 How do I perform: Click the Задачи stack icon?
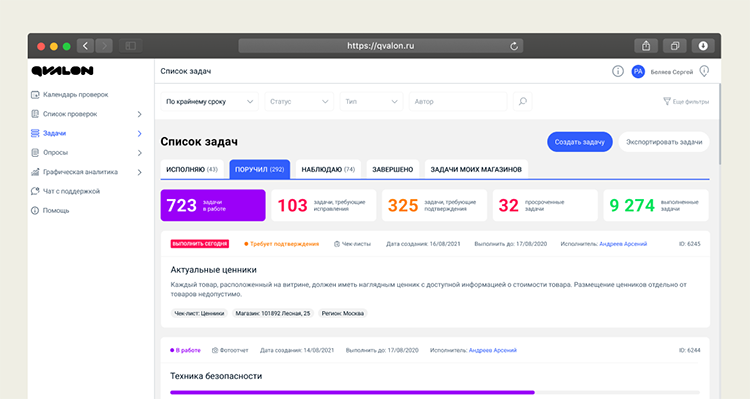click(x=35, y=133)
